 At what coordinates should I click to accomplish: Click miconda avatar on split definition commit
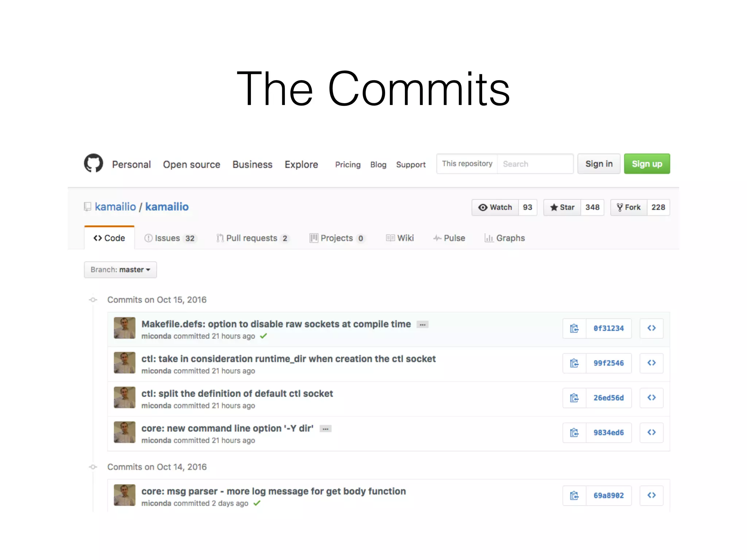click(124, 397)
